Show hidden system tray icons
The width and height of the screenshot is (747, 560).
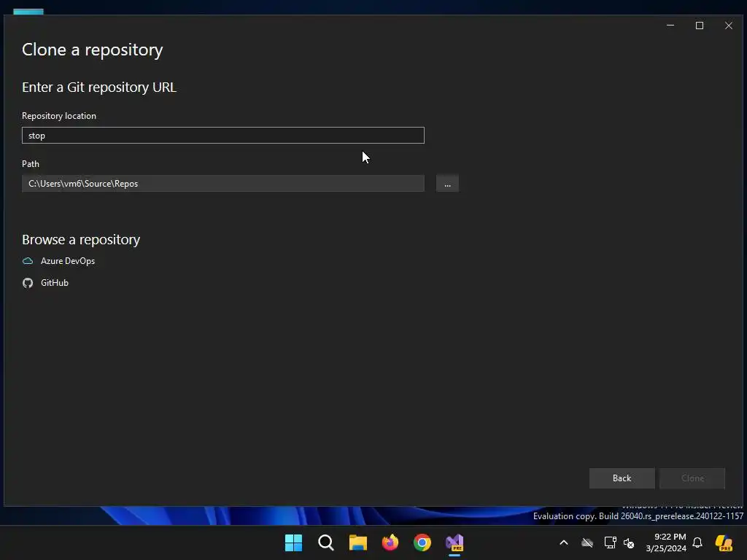[564, 542]
